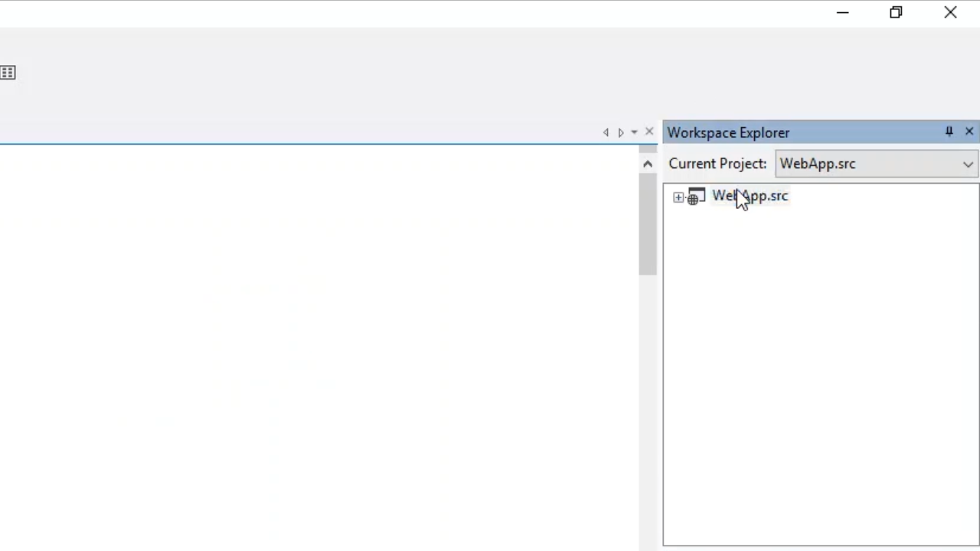Minimize the application window
The width and height of the screenshot is (980, 551).
(842, 13)
